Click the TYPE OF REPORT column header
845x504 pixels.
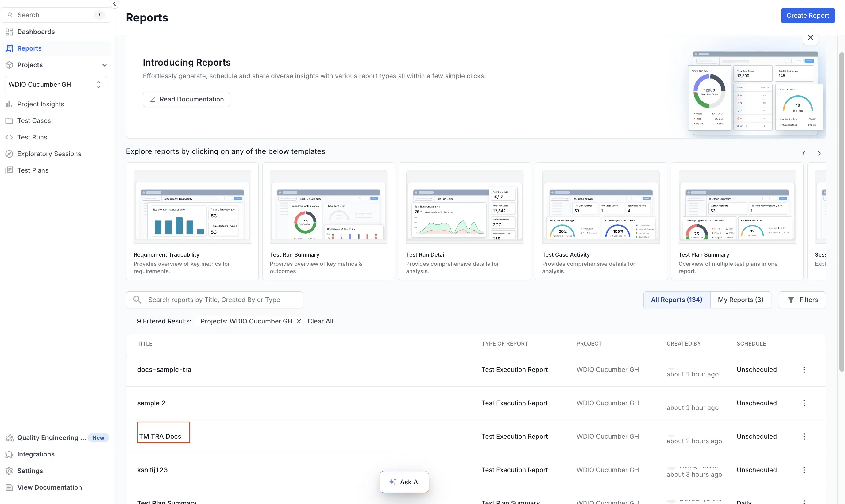(504, 344)
